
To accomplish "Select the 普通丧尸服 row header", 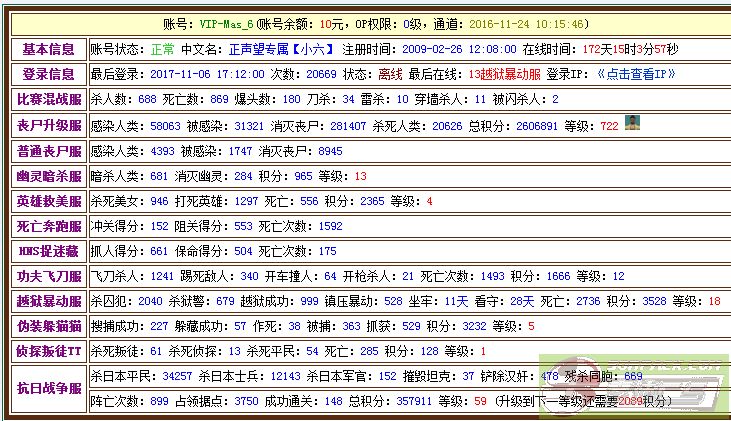I will coord(49,152).
